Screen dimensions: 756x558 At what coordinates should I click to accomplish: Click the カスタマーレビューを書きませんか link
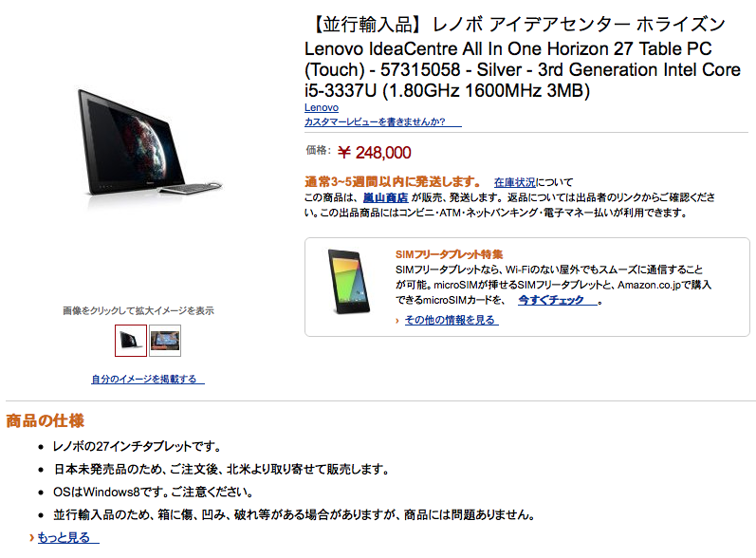point(383,121)
